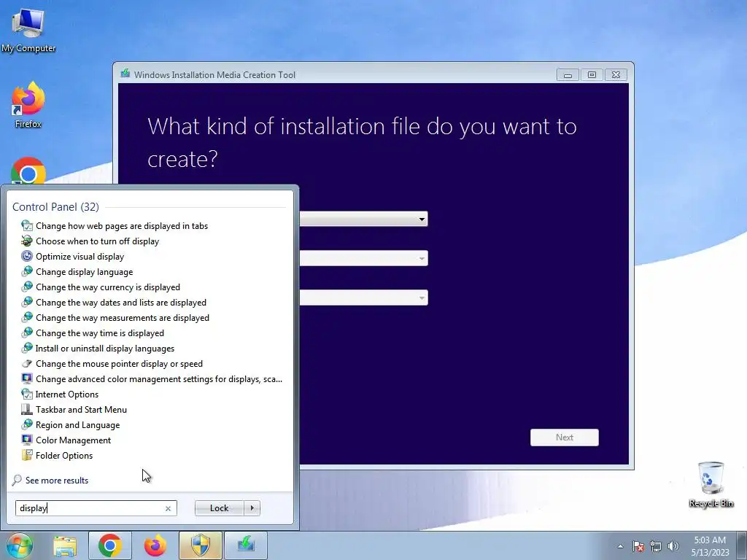Minimize the Media Creation Tool window
This screenshot has width=747, height=560.
coord(568,75)
